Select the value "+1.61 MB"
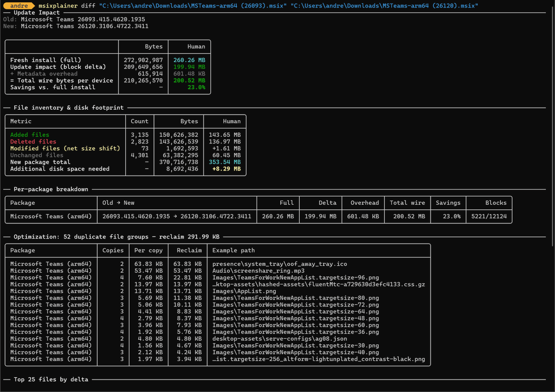This screenshot has height=392, width=555. (227, 148)
